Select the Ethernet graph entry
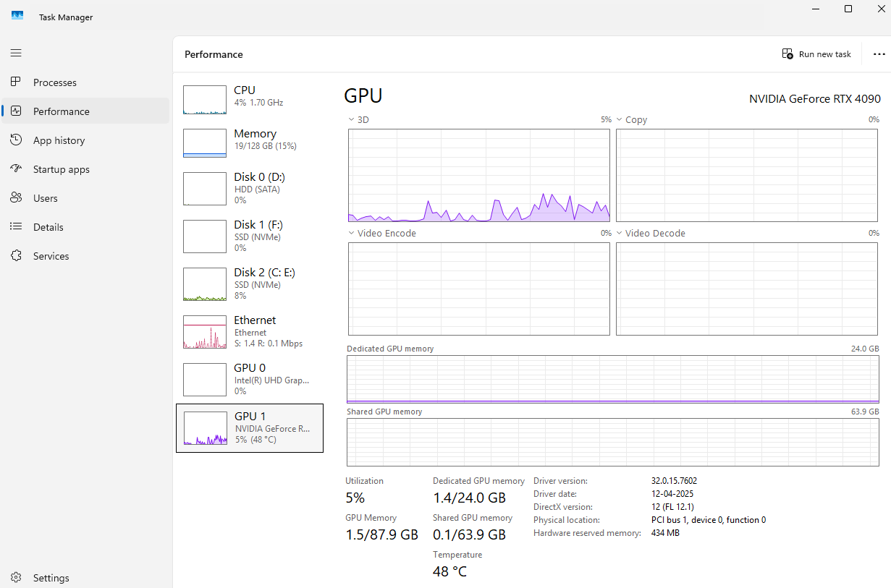Screen dimensions: 891x588 tap(250, 331)
